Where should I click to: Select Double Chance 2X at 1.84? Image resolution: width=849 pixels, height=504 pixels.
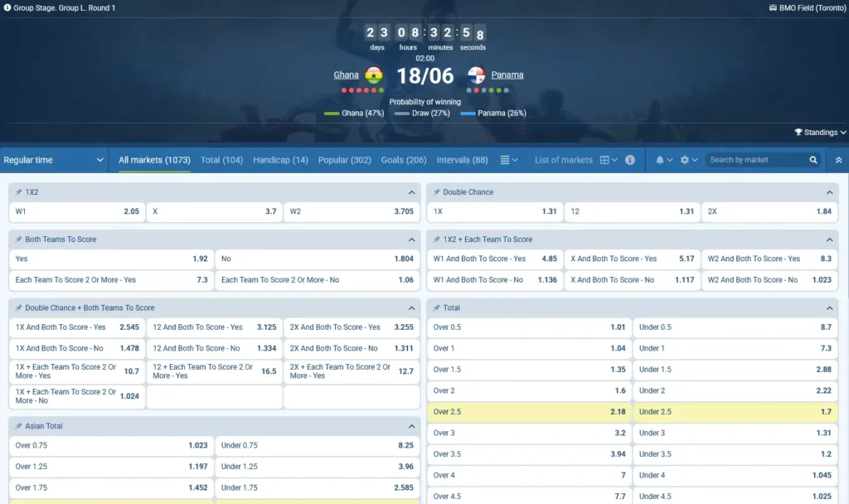[x=769, y=211]
